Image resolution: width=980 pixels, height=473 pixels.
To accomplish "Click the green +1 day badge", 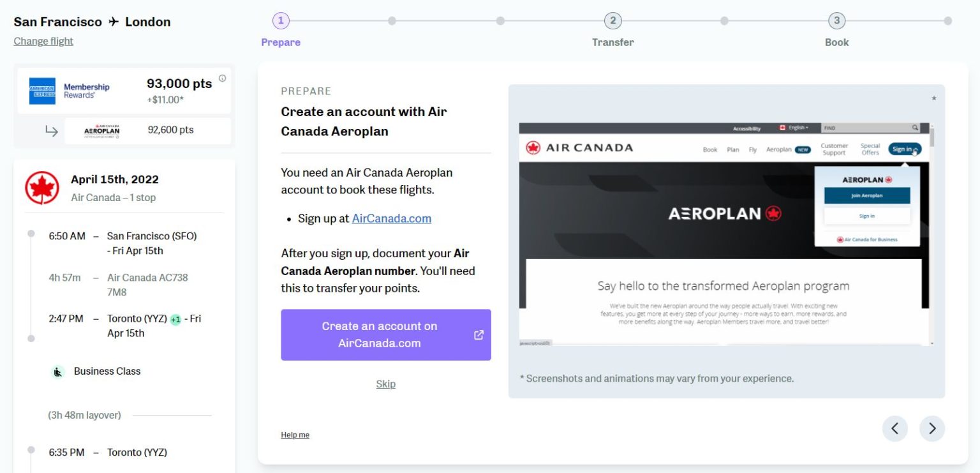I will 175,319.
